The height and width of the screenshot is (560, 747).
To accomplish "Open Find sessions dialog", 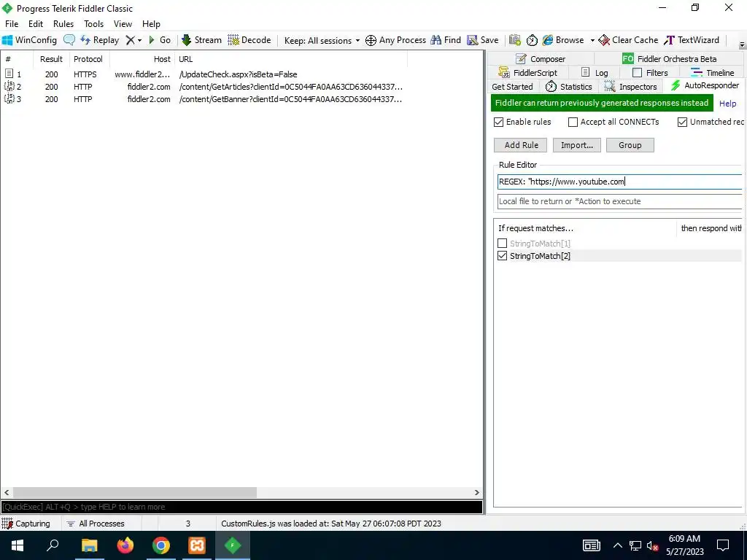I will pyautogui.click(x=446, y=40).
